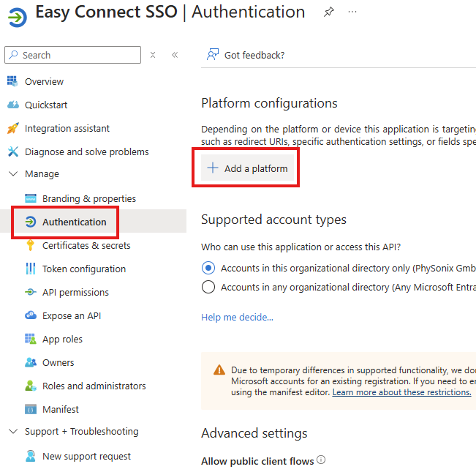Screen dimensions: 476x472
Task: Open Integration assistant
Action: [67, 129]
